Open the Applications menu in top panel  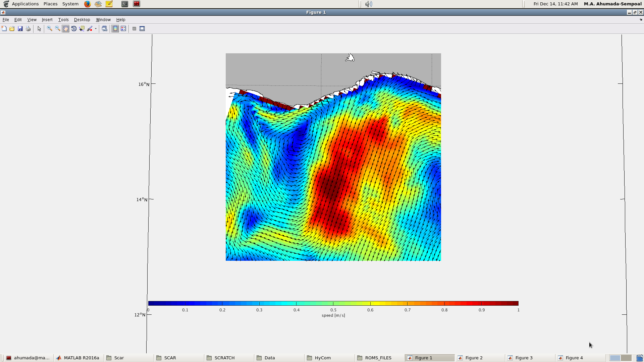[25, 4]
